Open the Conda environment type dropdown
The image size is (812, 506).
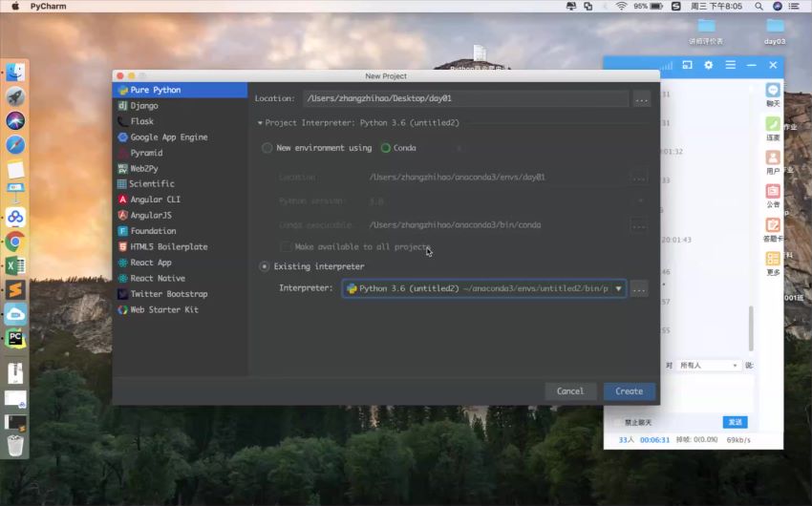[420, 148]
